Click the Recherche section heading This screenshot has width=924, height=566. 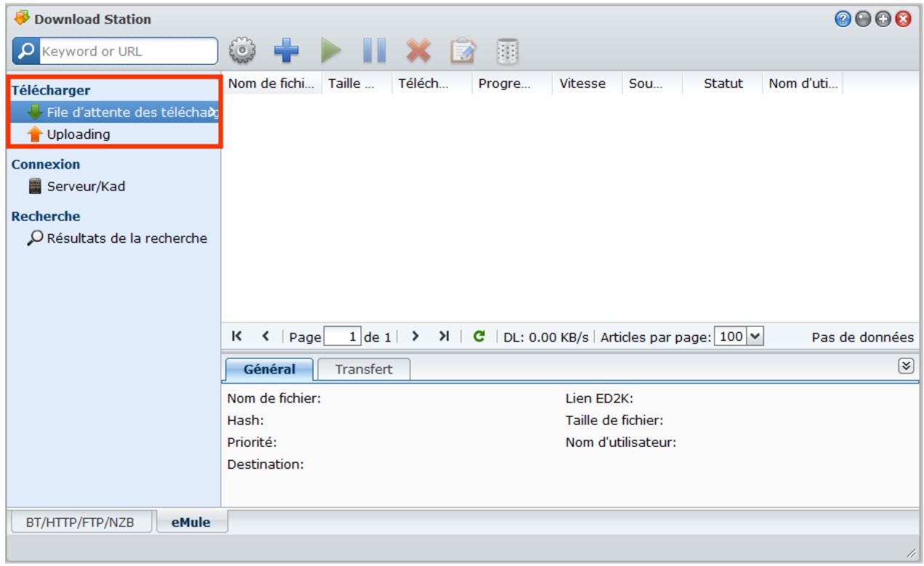[x=45, y=217]
